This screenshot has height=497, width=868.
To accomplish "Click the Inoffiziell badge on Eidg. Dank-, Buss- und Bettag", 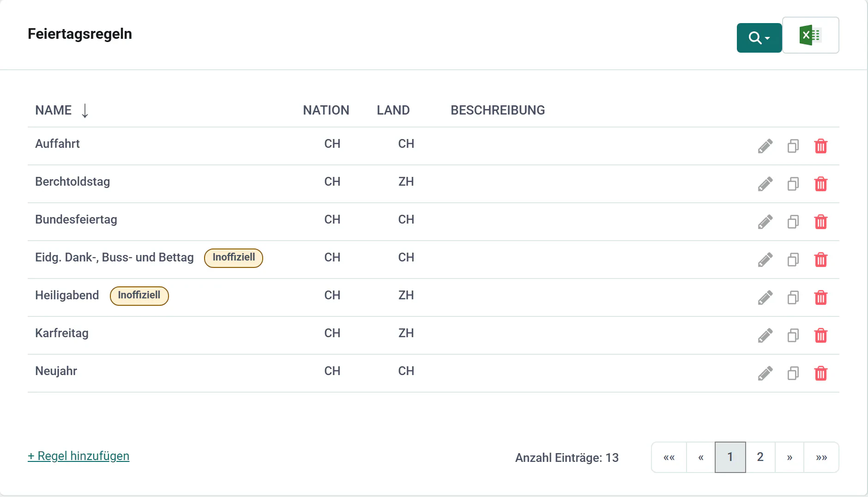I will click(234, 258).
